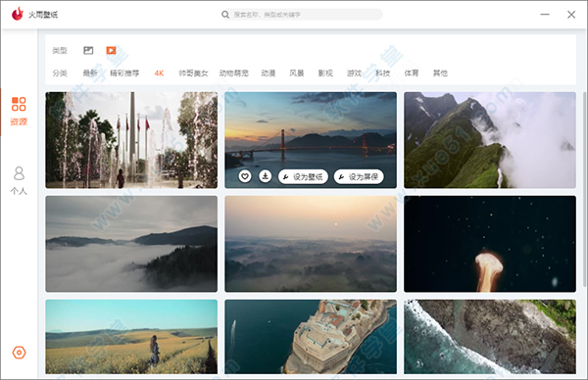Viewport: 588px width, 380px height.
Task: Click the search input field
Action: (307, 15)
